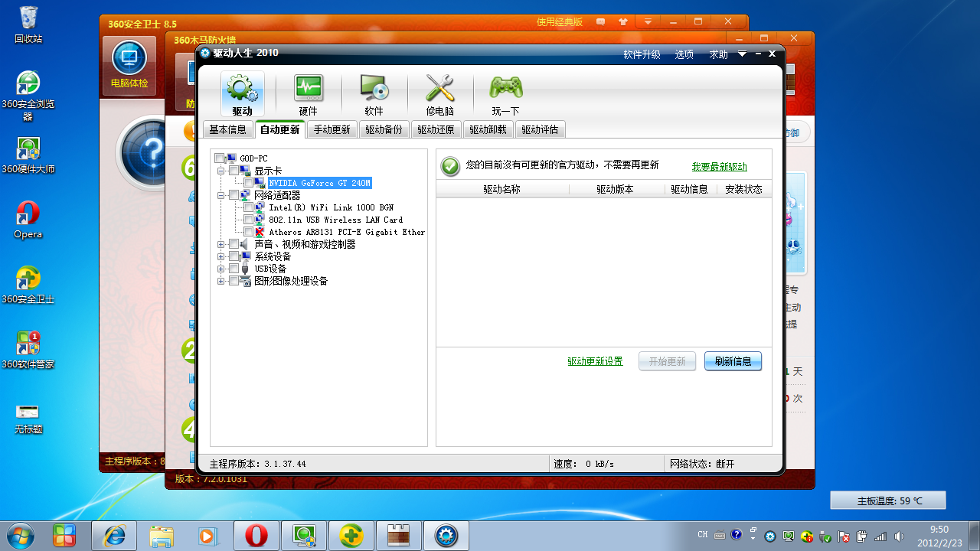Screen dimensions: 980x551
Task: Expand the 声音、视频和游戏控制器 tree node
Action: tap(221, 244)
